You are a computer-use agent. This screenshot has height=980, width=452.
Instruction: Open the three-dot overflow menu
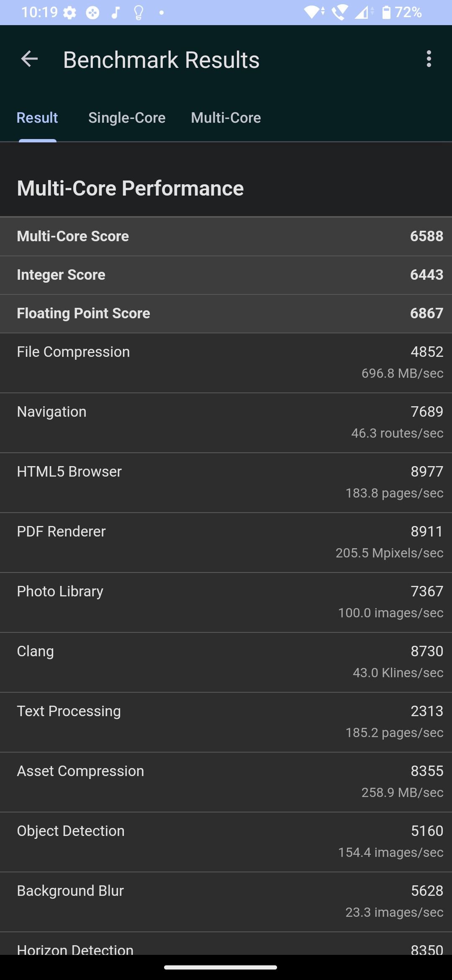(x=429, y=59)
